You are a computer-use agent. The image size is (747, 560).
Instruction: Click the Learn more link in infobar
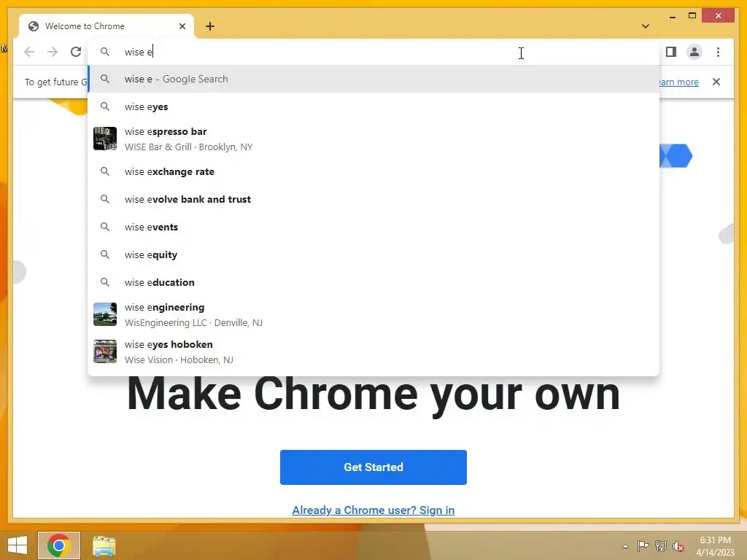(x=679, y=82)
